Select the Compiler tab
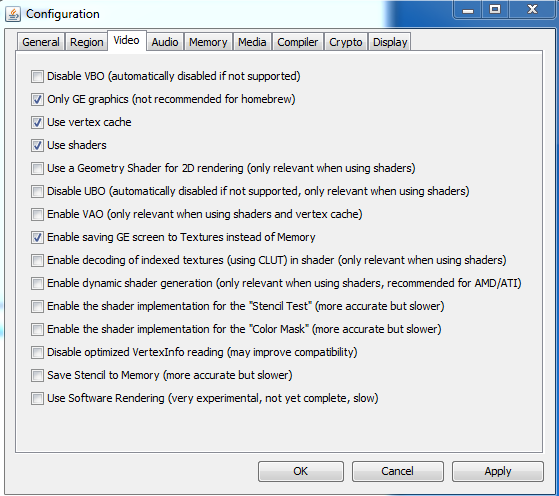Image resolution: width=559 pixels, height=496 pixels. (x=298, y=42)
